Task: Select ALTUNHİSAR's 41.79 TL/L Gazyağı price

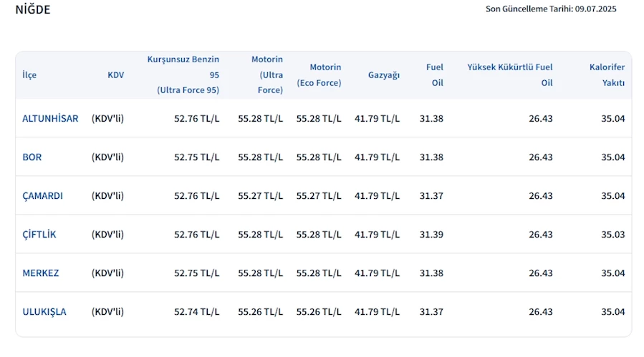Action: coord(377,118)
